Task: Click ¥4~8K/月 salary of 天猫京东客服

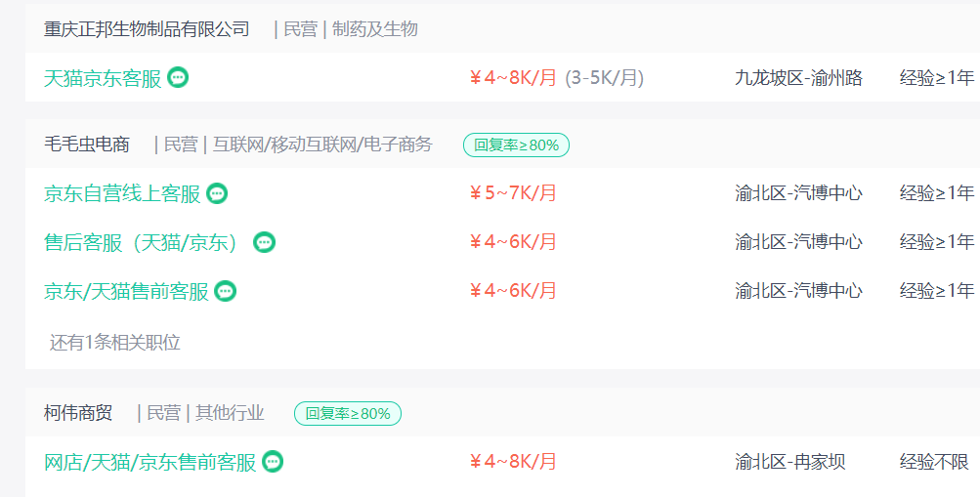Action: click(x=513, y=77)
